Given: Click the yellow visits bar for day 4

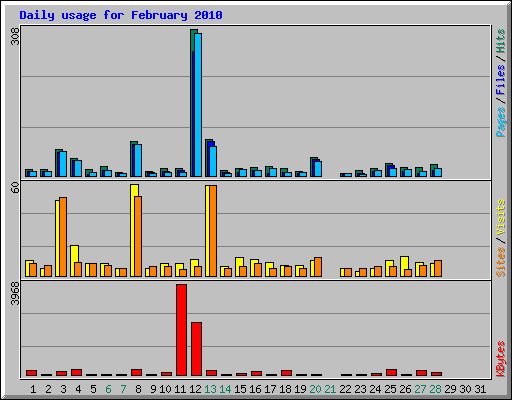Looking at the screenshot, I should tap(73, 261).
